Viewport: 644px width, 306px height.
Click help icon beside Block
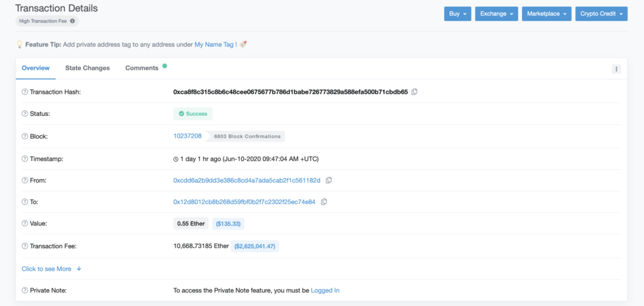[x=25, y=136]
